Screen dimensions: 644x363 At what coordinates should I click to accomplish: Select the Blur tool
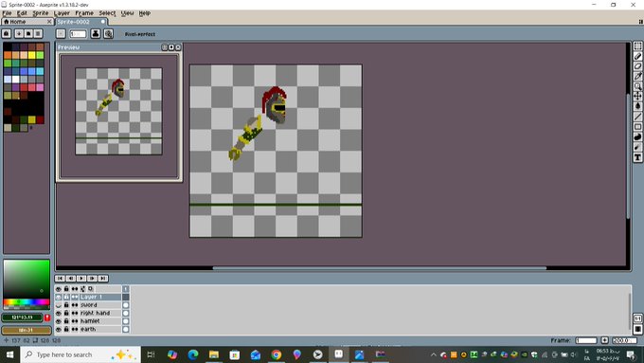(x=637, y=147)
